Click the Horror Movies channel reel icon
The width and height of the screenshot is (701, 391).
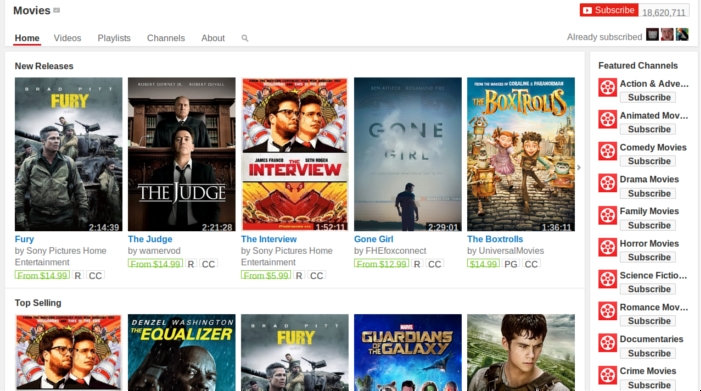click(608, 247)
